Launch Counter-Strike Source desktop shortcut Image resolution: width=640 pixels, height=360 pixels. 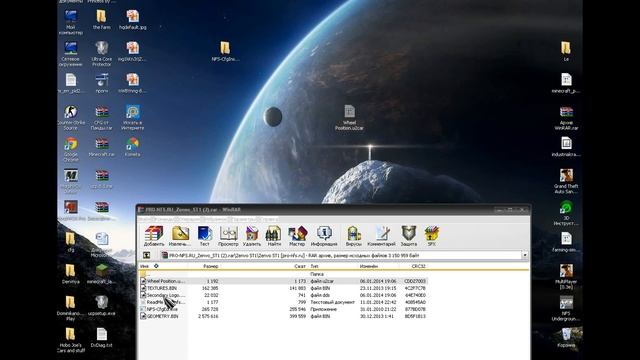[71, 118]
